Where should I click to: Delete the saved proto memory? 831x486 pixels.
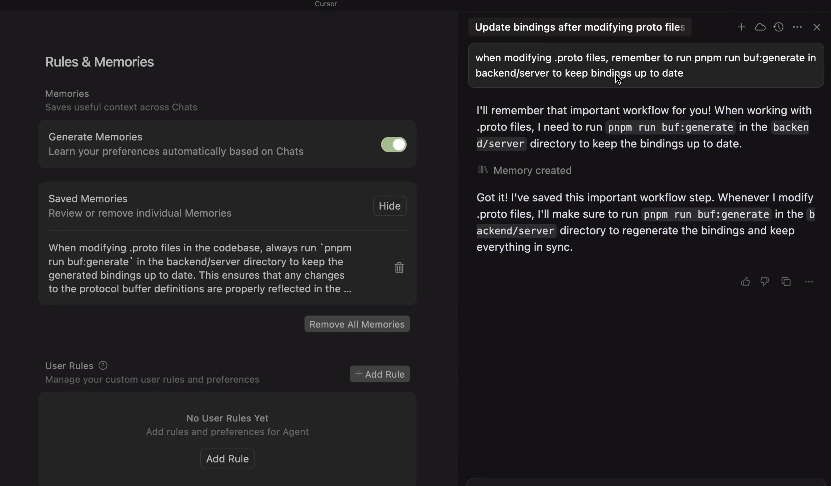(399, 268)
